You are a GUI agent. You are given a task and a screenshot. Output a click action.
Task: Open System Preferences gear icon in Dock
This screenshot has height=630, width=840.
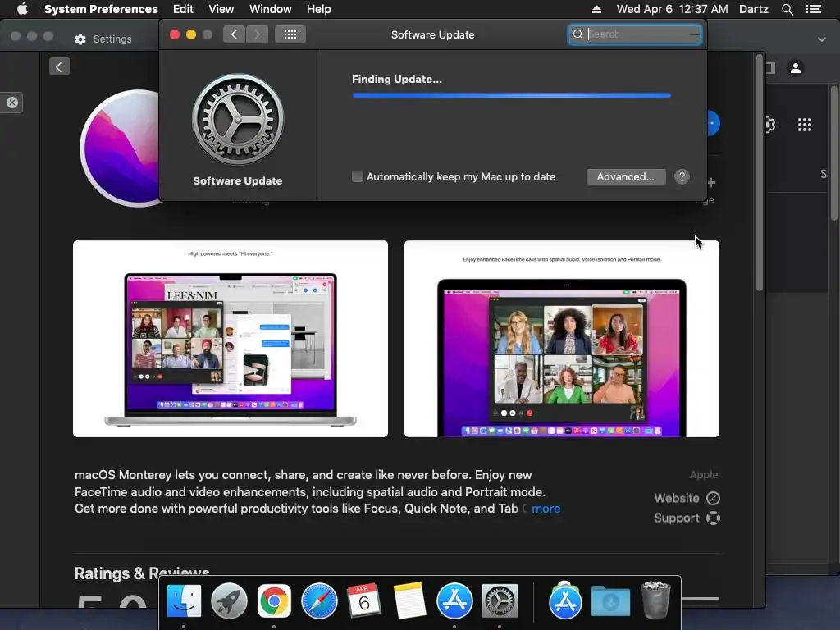(500, 601)
